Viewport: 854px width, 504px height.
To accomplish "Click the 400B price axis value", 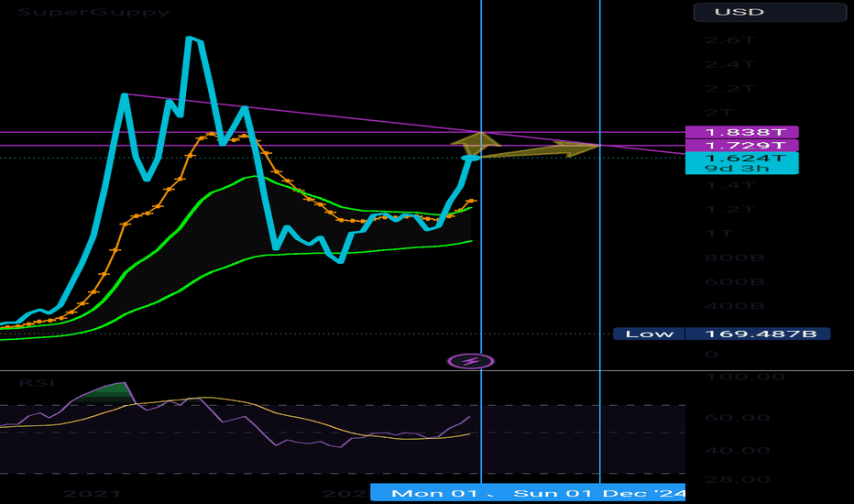I will tap(734, 306).
